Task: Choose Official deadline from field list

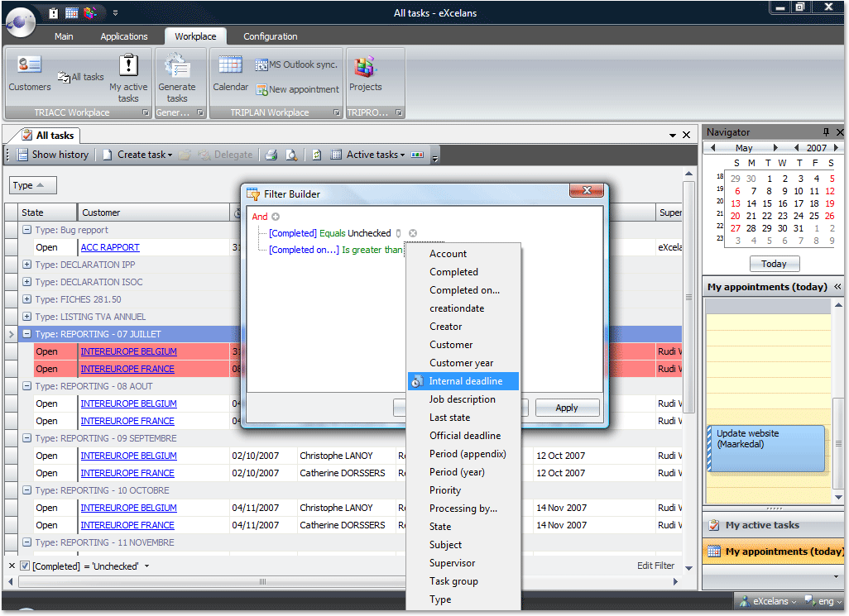Action: (x=464, y=436)
